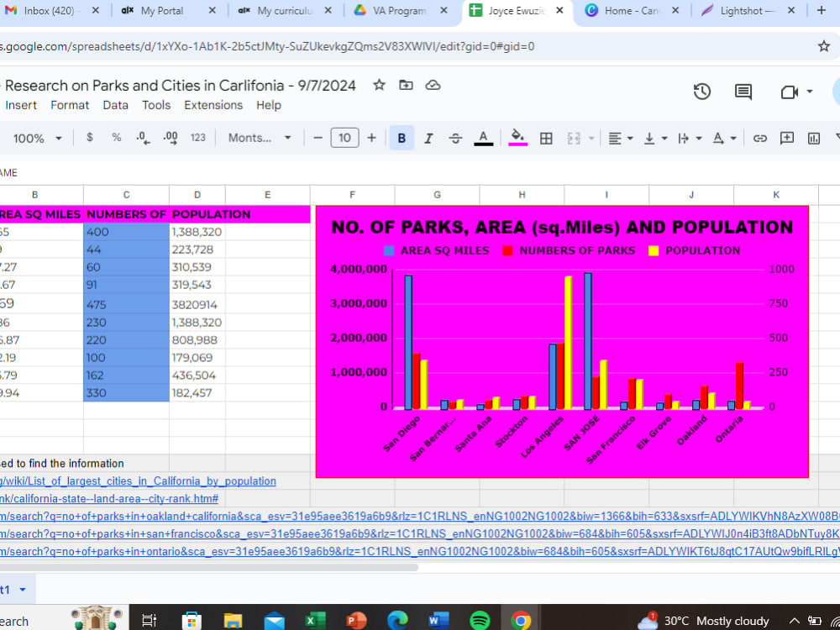Open the fill color picker
Image resolution: width=840 pixels, height=630 pixels.
[517, 138]
